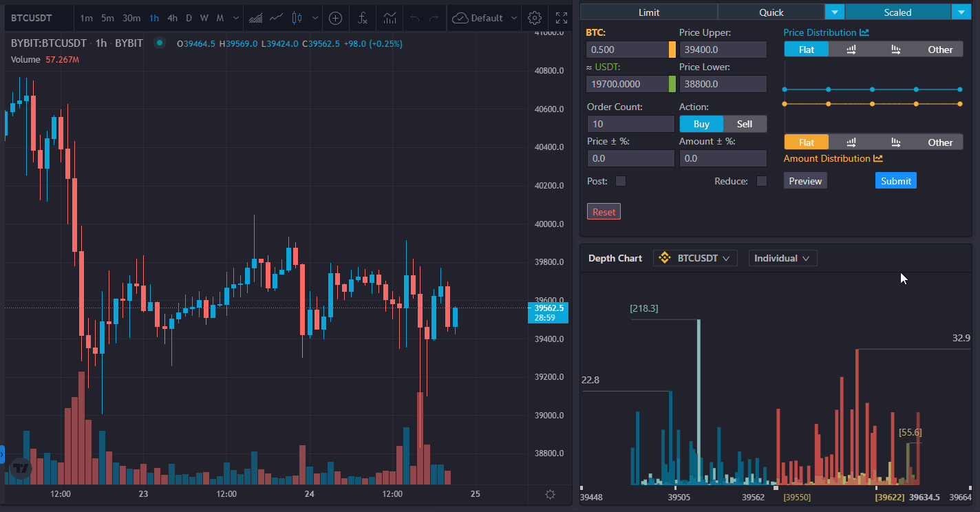980x512 pixels.
Task: Choose Flat price distribution
Action: [x=807, y=49]
